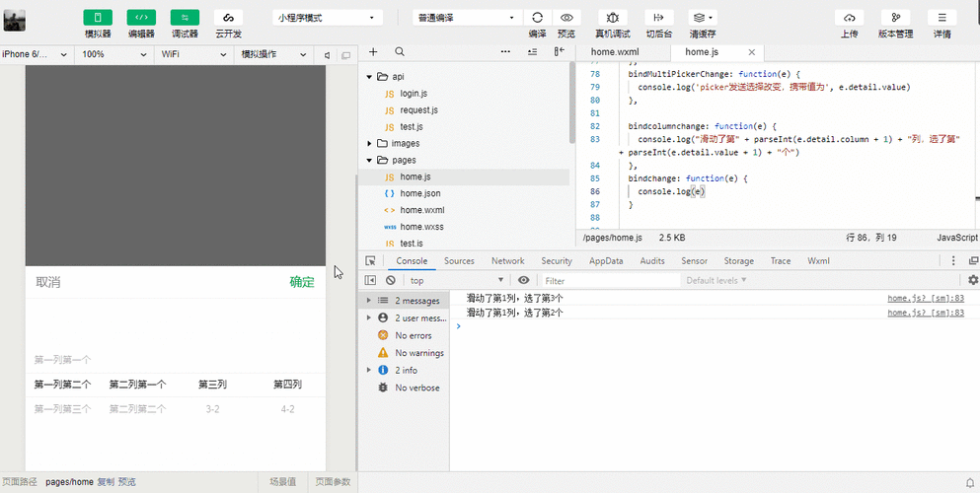The height and width of the screenshot is (493, 980).
Task: Start 真机调试 remote device debugging
Action: [613, 18]
